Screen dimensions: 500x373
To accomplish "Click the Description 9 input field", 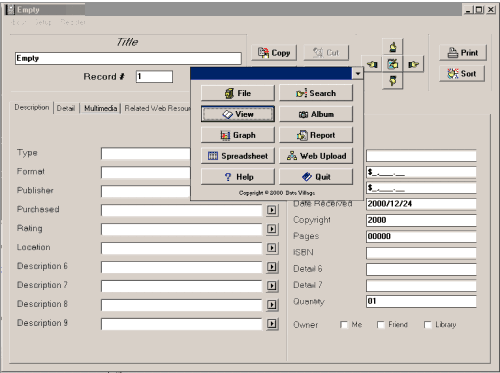I will [182, 324].
